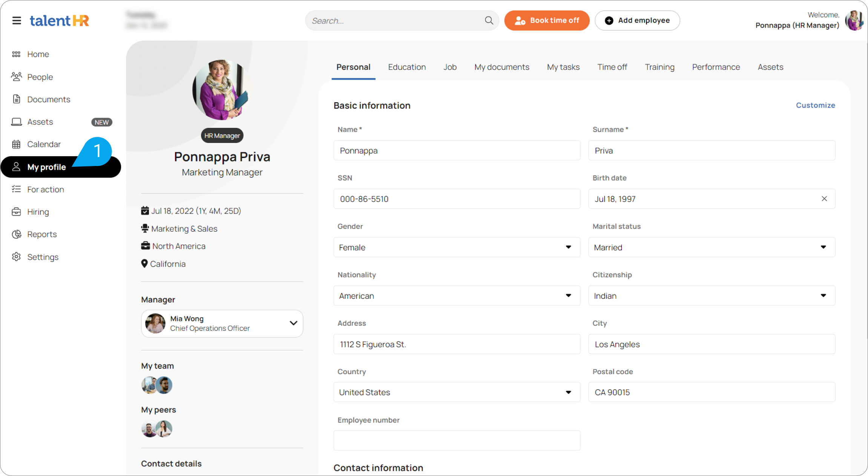Image resolution: width=868 pixels, height=476 pixels.
Task: Open the Reports section
Action: 41,234
